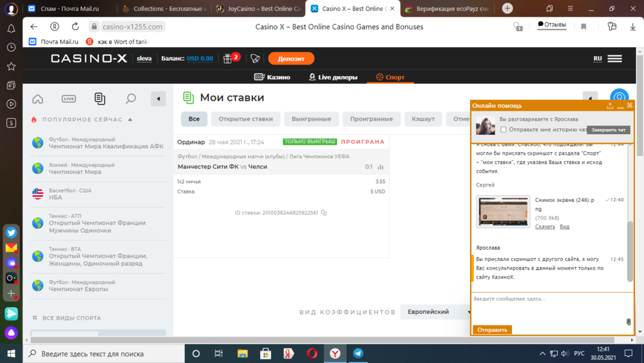Click the orange Депозит button
This screenshot has width=644, height=363.
click(291, 59)
